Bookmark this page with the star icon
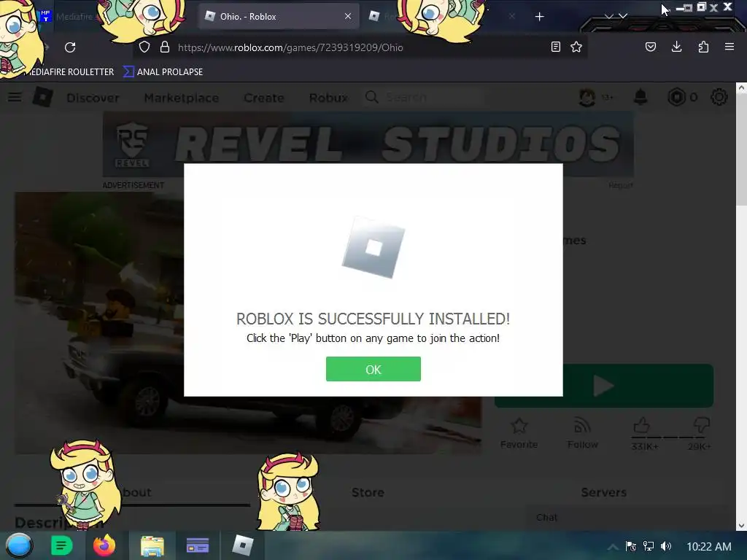The width and height of the screenshot is (747, 560). point(576,47)
